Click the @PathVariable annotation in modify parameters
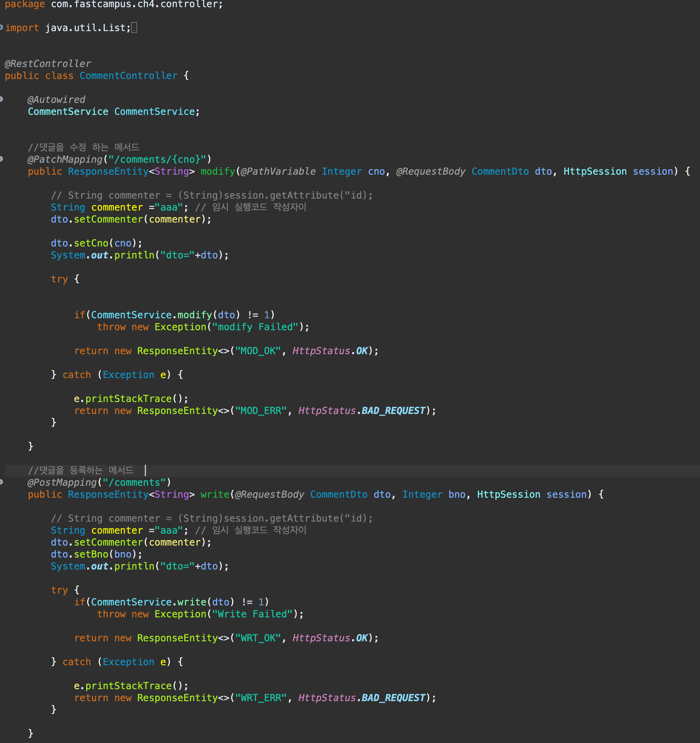 [278, 171]
